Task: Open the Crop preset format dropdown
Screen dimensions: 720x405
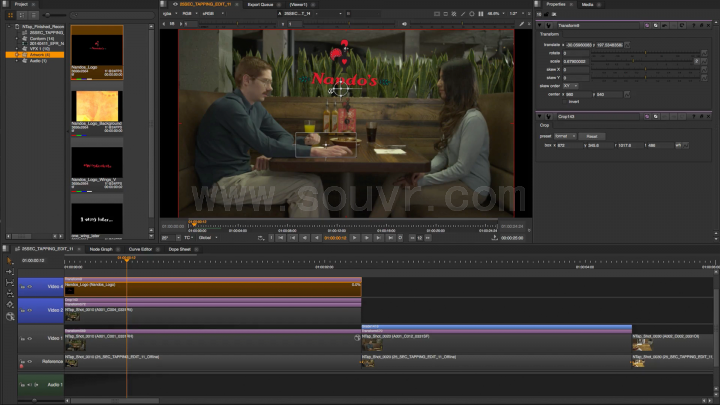Action: (x=565, y=136)
